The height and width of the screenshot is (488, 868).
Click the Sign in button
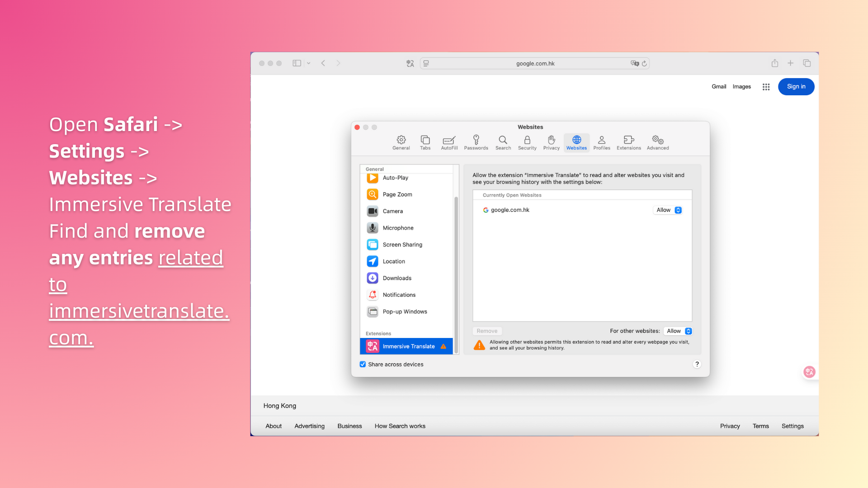796,87
